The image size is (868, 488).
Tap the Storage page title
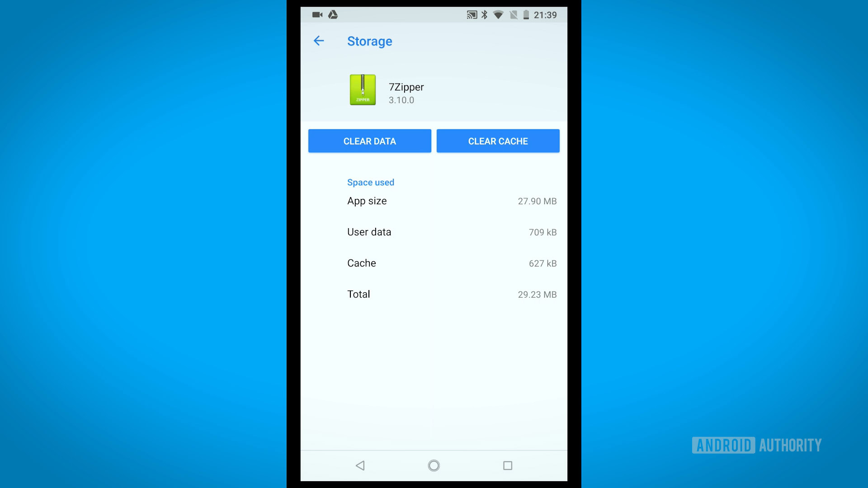[370, 41]
